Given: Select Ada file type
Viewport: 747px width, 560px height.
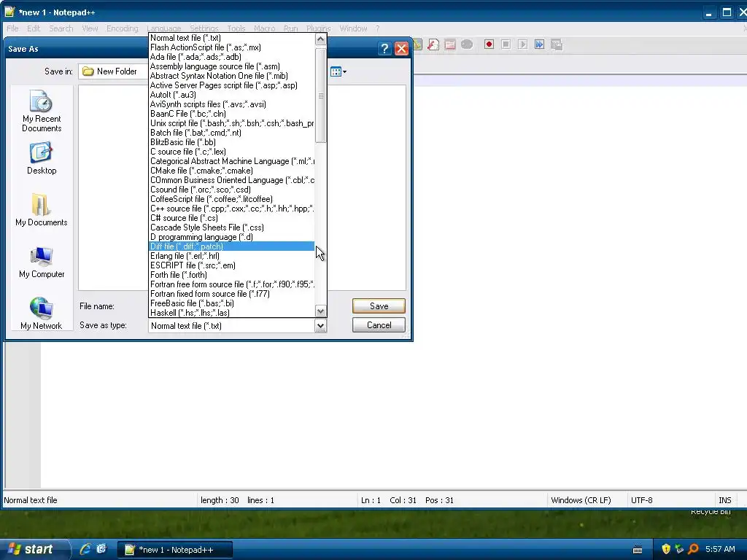Looking at the screenshot, I should tap(231, 57).
